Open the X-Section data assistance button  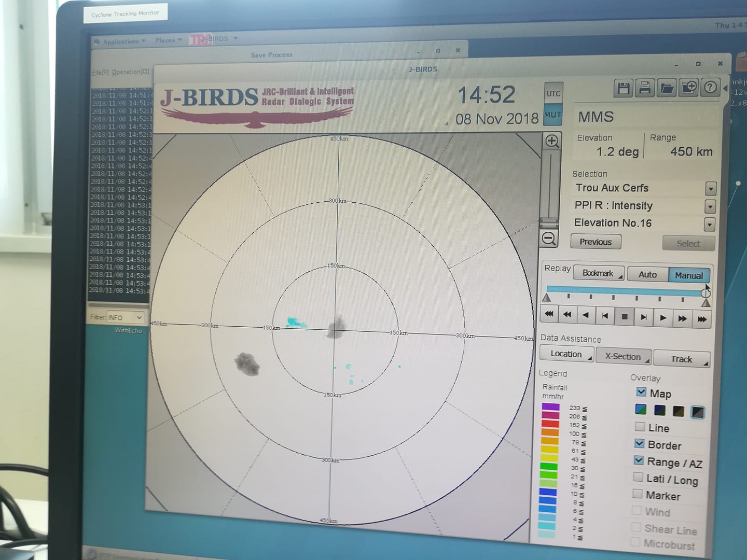coord(623,356)
